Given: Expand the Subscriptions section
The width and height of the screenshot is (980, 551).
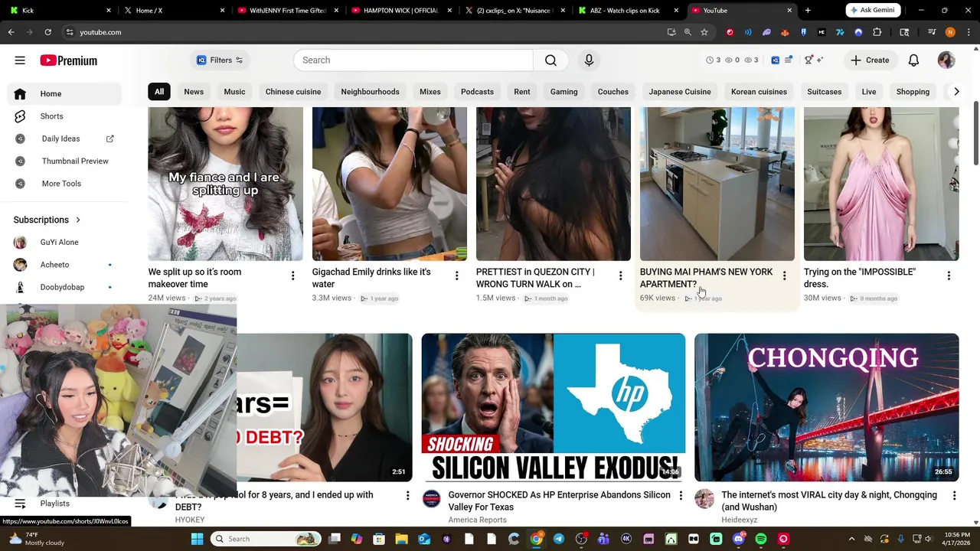Looking at the screenshot, I should click(47, 220).
